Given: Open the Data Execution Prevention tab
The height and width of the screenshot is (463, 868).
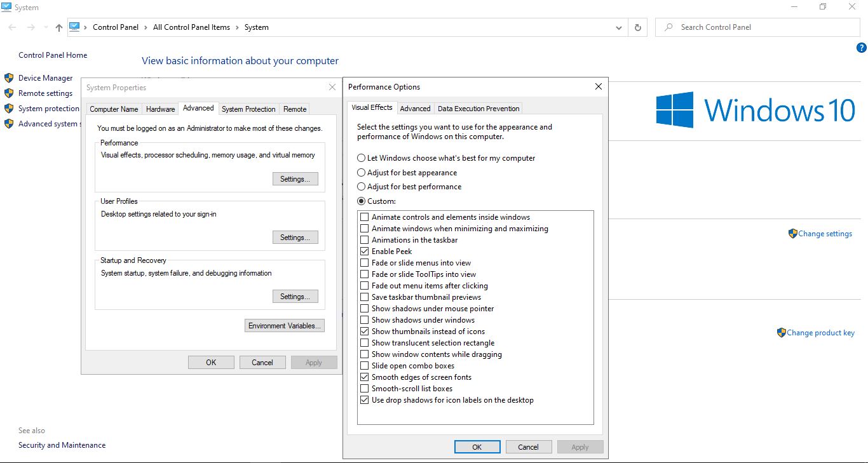Looking at the screenshot, I should [478, 109].
